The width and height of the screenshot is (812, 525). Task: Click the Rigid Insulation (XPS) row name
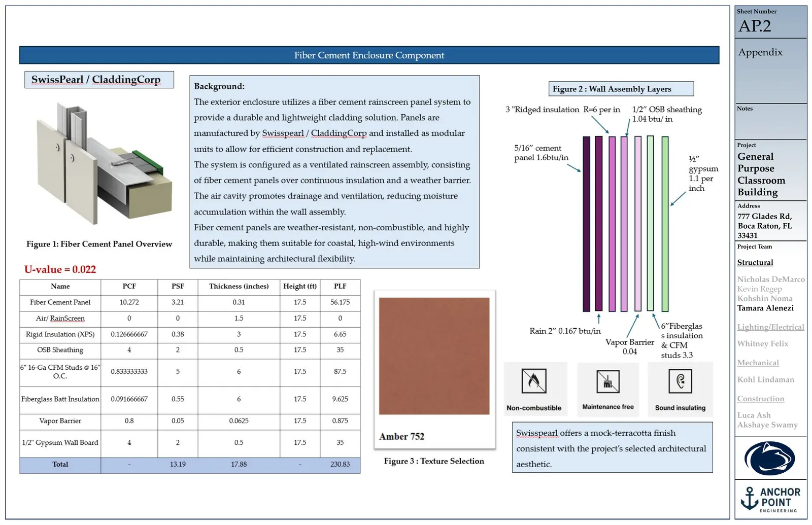(60, 334)
